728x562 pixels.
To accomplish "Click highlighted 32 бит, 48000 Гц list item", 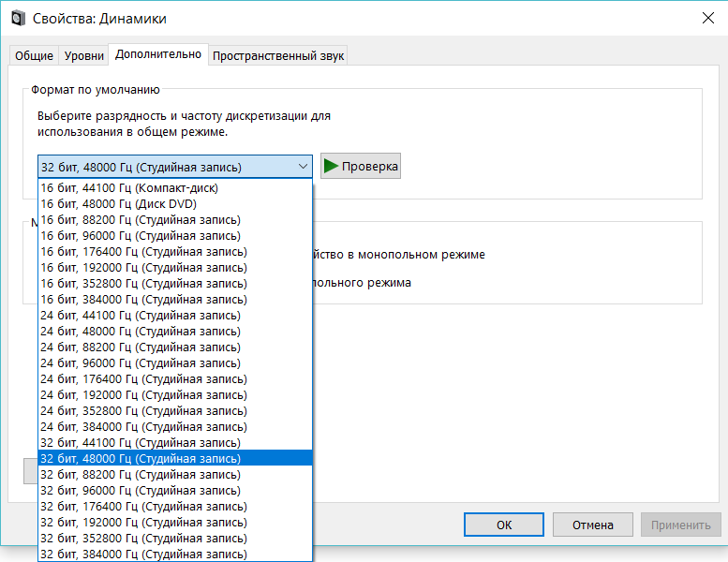I will click(x=175, y=459).
